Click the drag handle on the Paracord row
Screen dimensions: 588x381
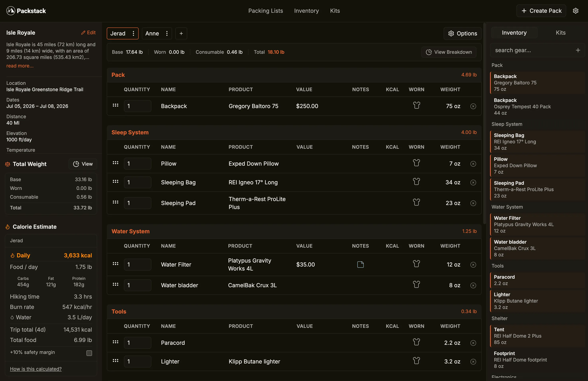point(115,342)
